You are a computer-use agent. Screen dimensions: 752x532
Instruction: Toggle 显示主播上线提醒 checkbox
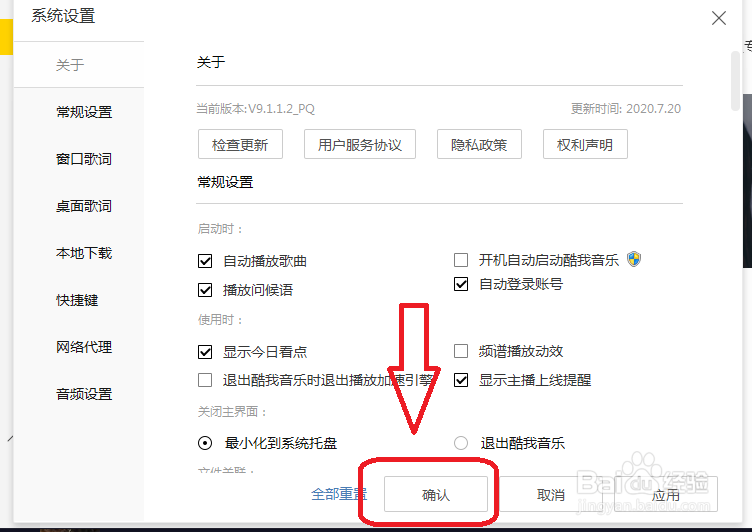pos(461,380)
